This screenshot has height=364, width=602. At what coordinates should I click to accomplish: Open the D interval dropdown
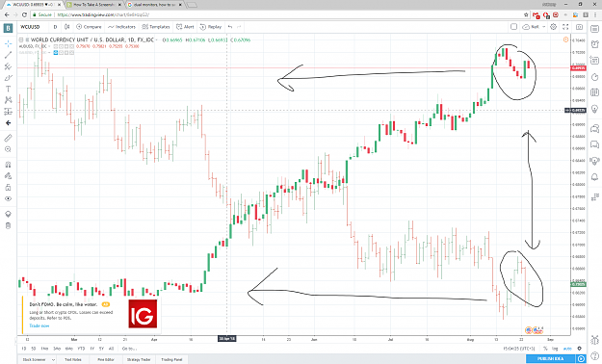tap(55, 27)
